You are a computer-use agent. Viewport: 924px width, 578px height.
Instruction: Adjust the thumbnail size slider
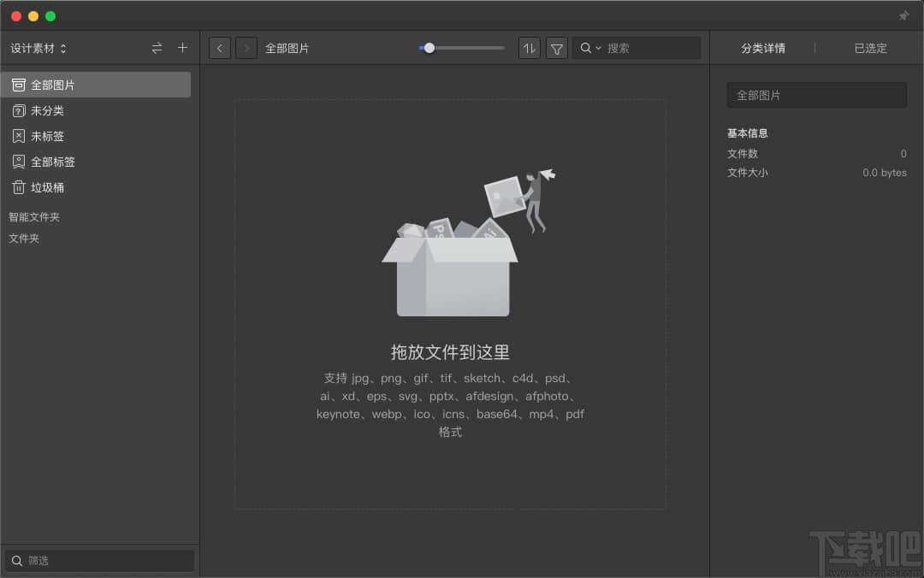(x=429, y=48)
